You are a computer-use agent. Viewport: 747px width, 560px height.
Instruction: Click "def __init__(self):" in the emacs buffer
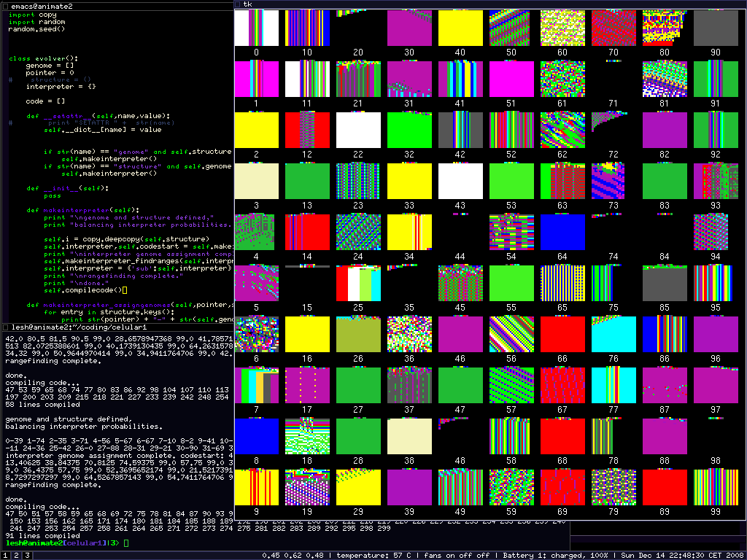68,188
